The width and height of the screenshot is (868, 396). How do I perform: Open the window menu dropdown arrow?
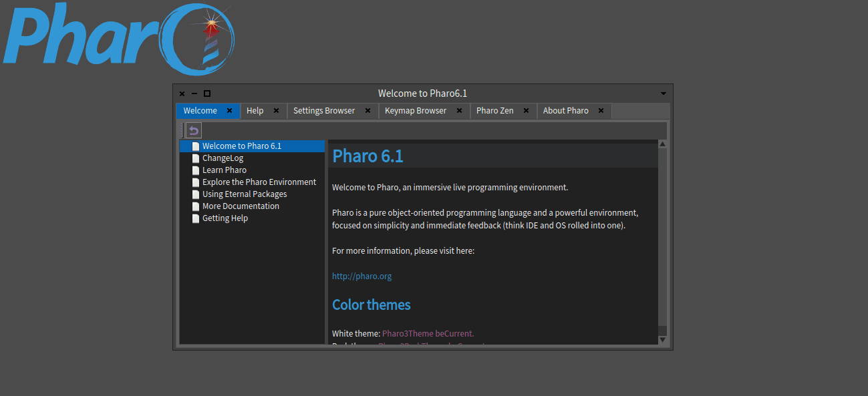[662, 93]
